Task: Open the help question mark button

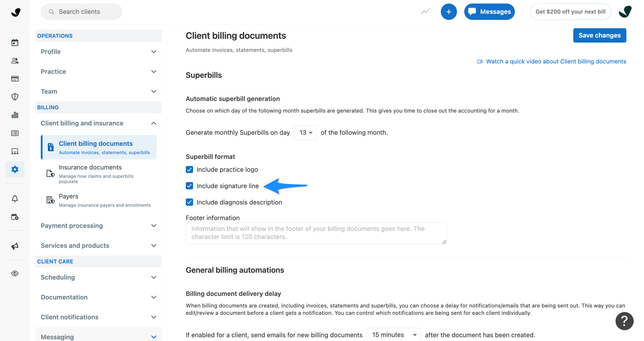Action: tap(624, 321)
